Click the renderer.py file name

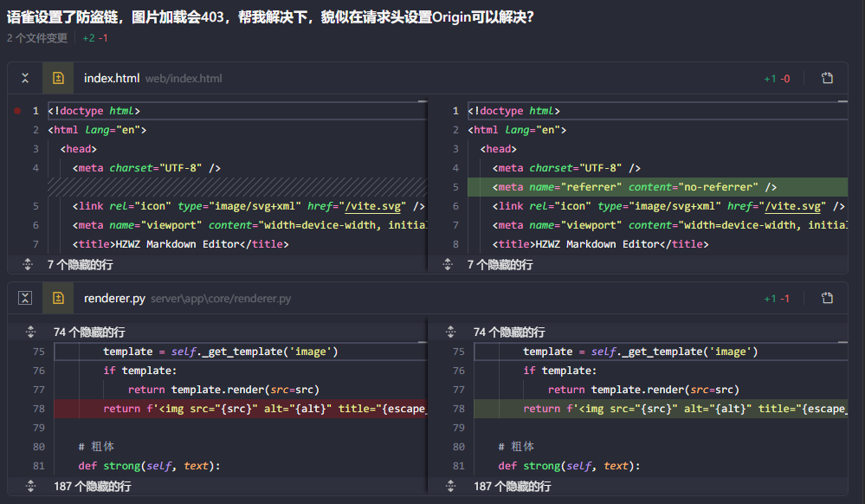pyautogui.click(x=114, y=299)
